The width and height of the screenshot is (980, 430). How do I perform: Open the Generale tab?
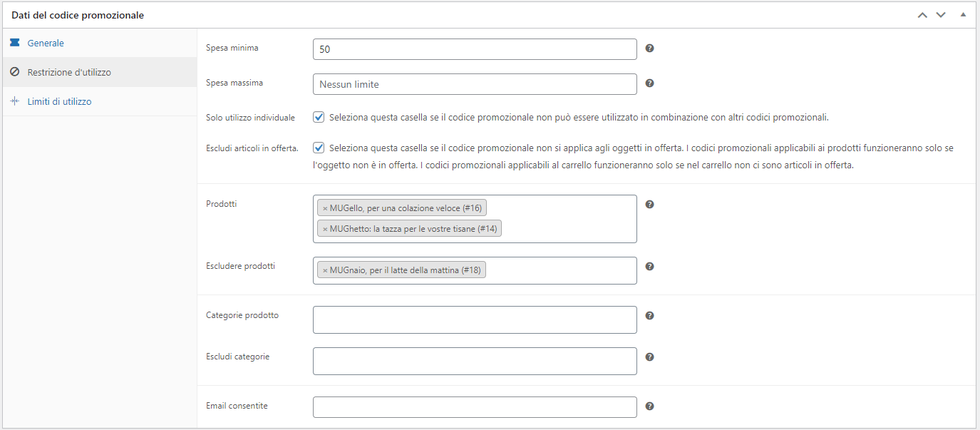pos(46,43)
